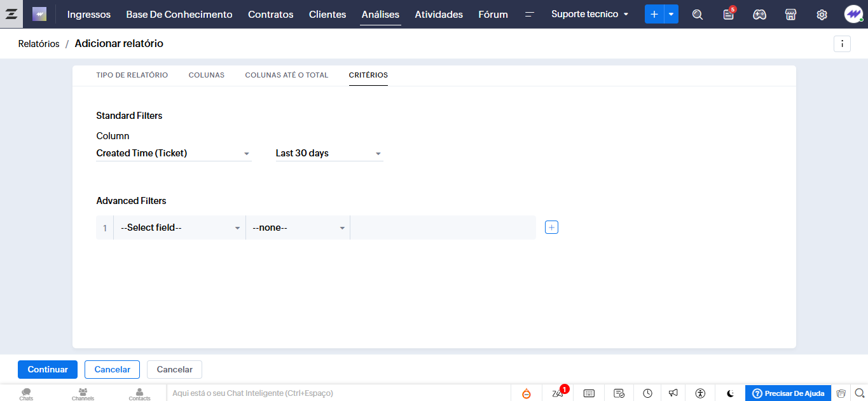The image size is (868, 401).
Task: Go to the Clientes menu
Action: [327, 14]
